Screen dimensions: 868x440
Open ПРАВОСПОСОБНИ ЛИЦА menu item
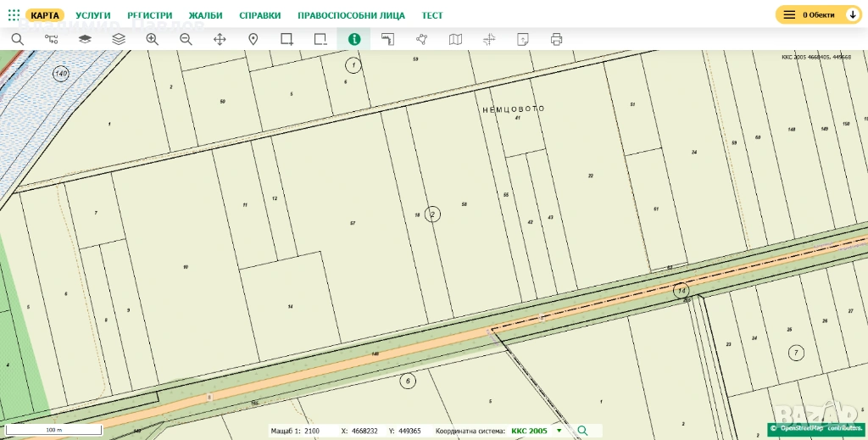(351, 15)
